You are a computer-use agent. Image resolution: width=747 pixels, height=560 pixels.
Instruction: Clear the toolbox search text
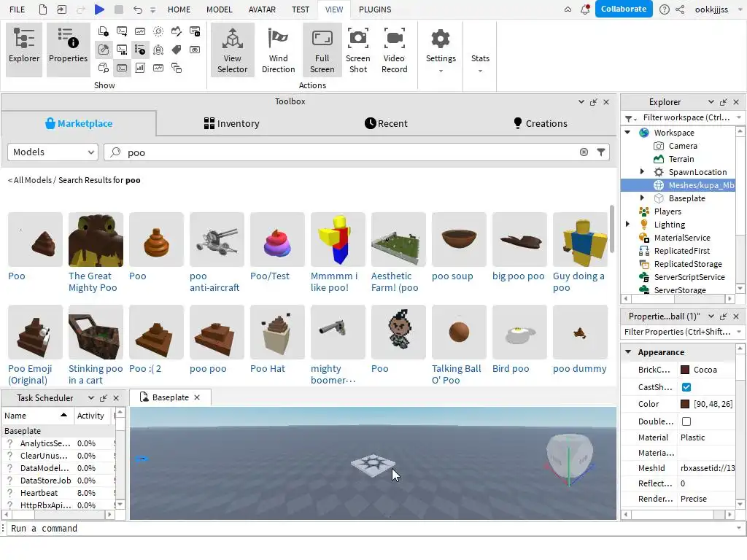pos(584,152)
